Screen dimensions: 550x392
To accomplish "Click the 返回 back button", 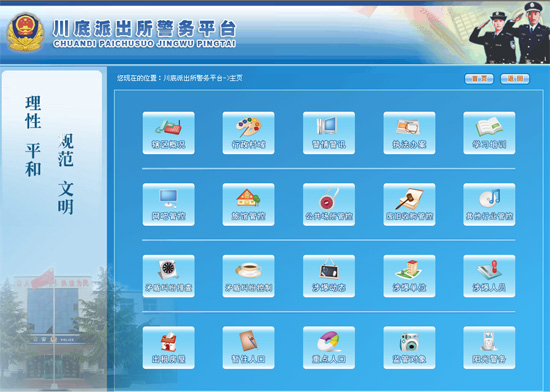I will [x=515, y=79].
